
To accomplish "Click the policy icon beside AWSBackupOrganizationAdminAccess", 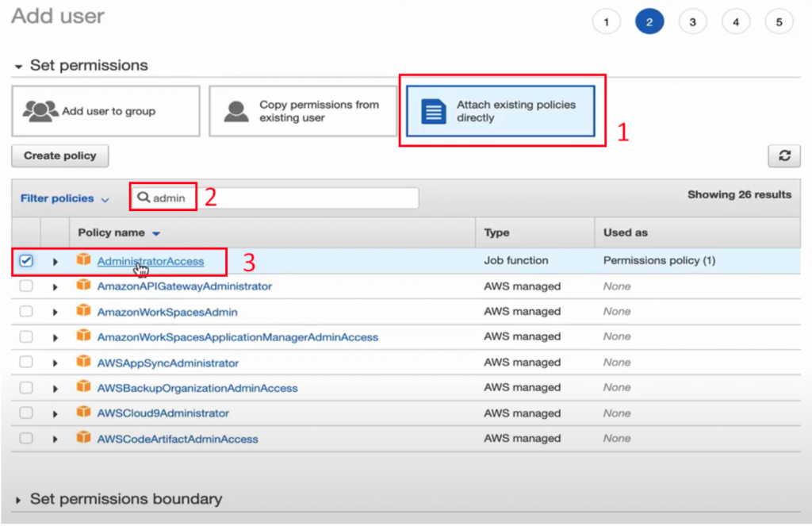I will click(x=83, y=386).
